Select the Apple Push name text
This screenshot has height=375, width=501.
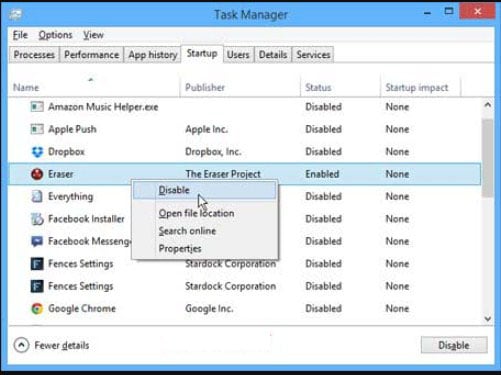pos(72,129)
